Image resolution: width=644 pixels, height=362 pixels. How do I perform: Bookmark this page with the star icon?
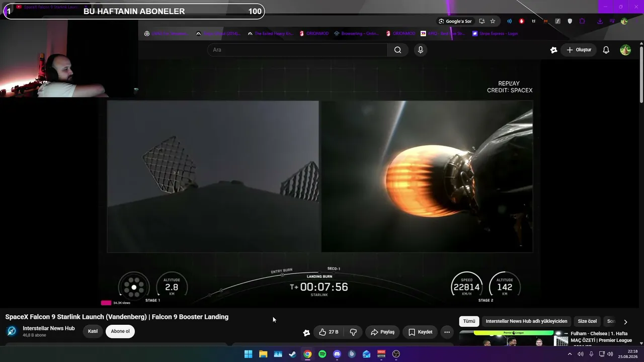pyautogui.click(x=493, y=21)
